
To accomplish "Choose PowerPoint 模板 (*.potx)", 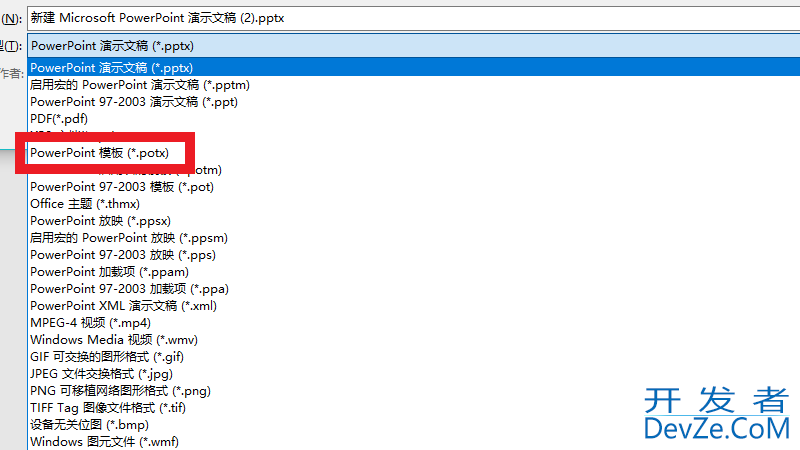I will (99, 153).
